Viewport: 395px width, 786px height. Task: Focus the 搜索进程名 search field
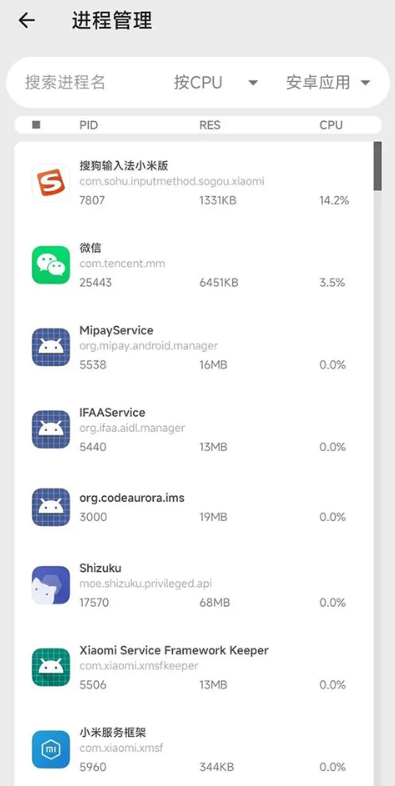65,82
